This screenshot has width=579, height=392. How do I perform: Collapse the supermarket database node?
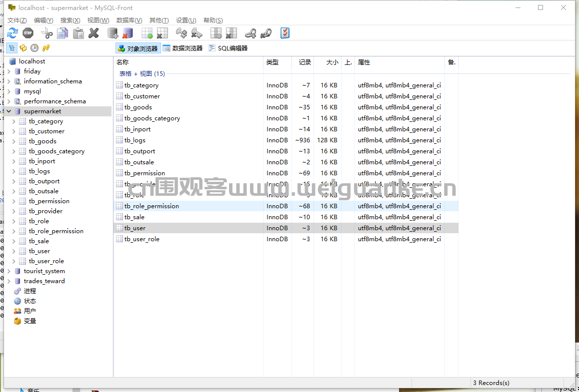click(9, 111)
